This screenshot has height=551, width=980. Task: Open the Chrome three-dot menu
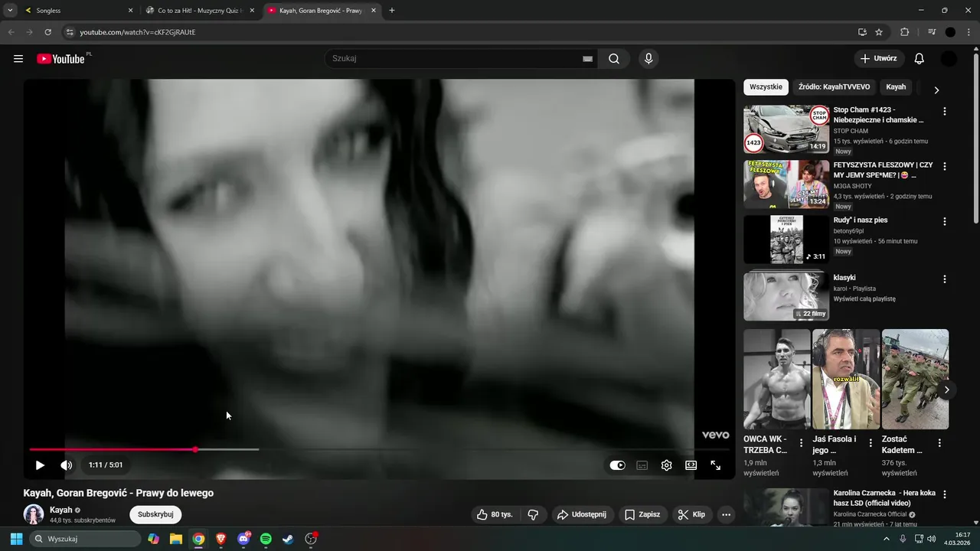tap(969, 32)
